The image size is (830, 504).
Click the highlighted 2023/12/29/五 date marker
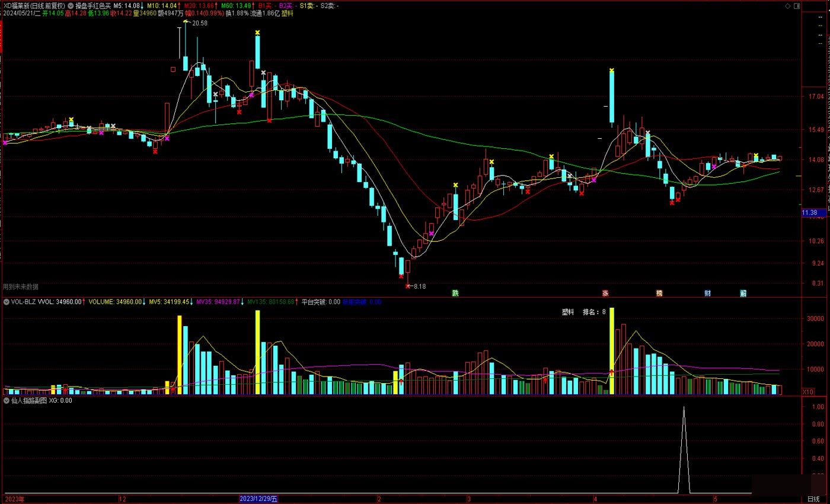click(x=258, y=499)
